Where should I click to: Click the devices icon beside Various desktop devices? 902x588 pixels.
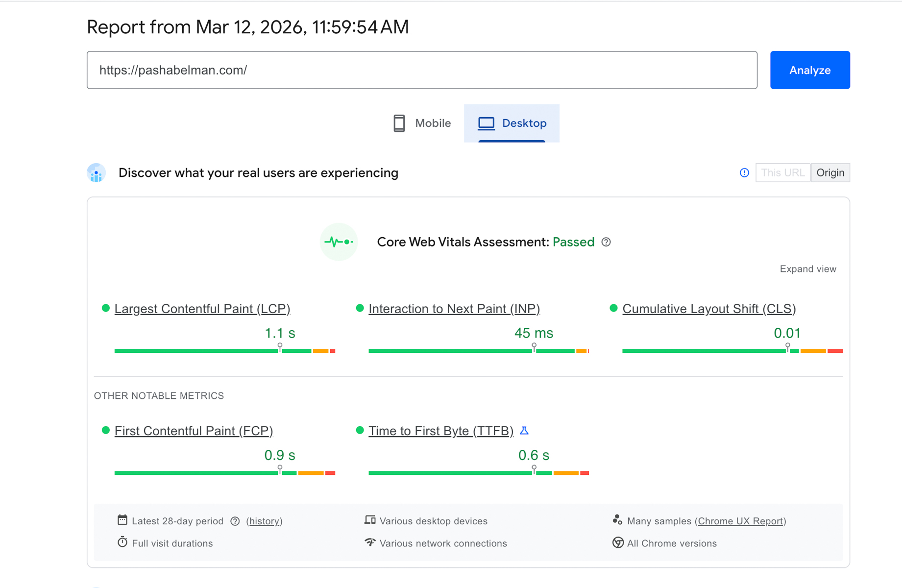click(370, 520)
